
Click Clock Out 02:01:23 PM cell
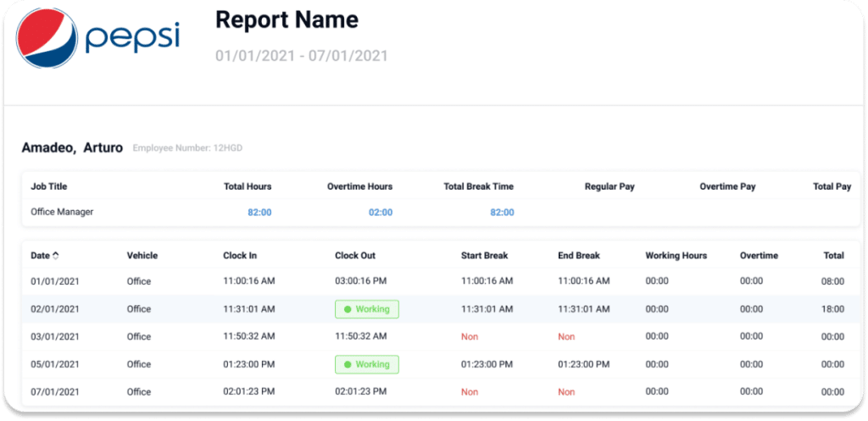pos(361,391)
